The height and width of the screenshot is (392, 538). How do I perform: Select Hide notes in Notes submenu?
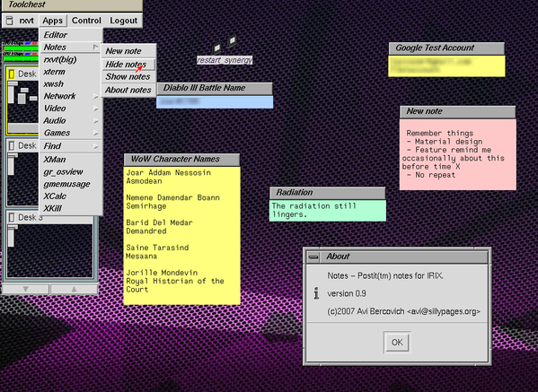[x=128, y=65]
